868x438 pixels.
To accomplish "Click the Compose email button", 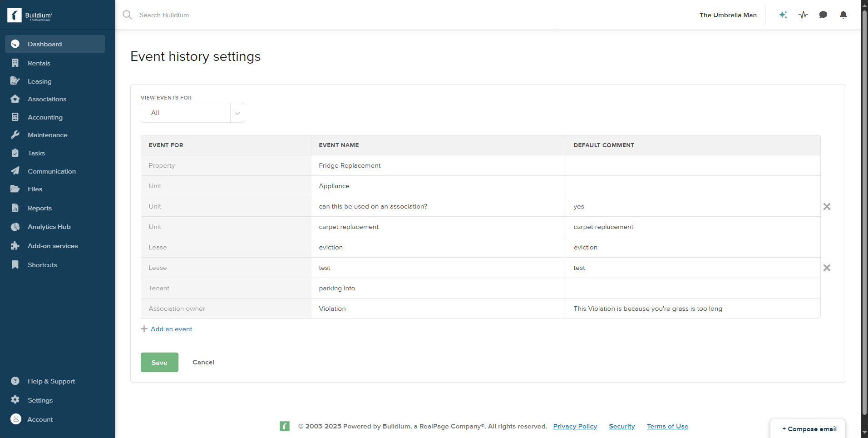I will click(809, 429).
